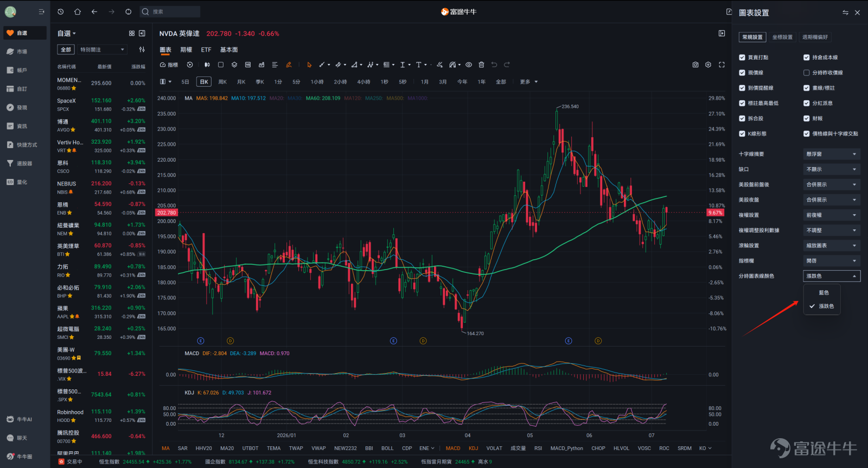Swap panel side with the arrows icon
Image resolution: width=868 pixels, height=468 pixels.
[845, 12]
